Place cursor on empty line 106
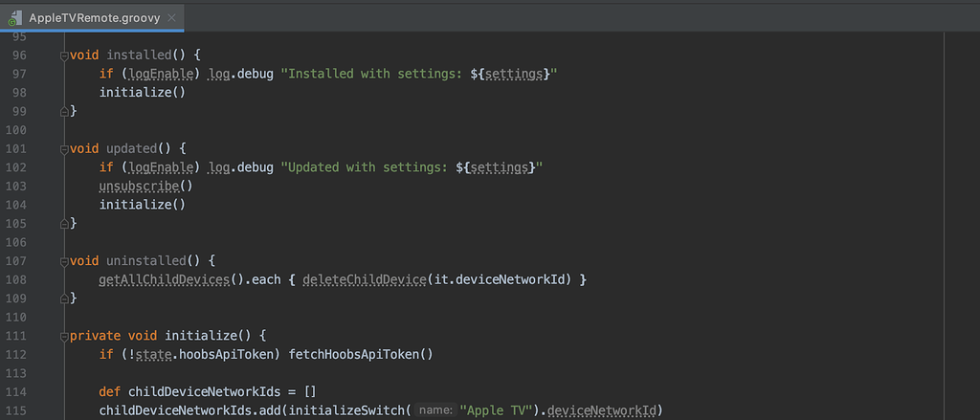 coord(500,242)
